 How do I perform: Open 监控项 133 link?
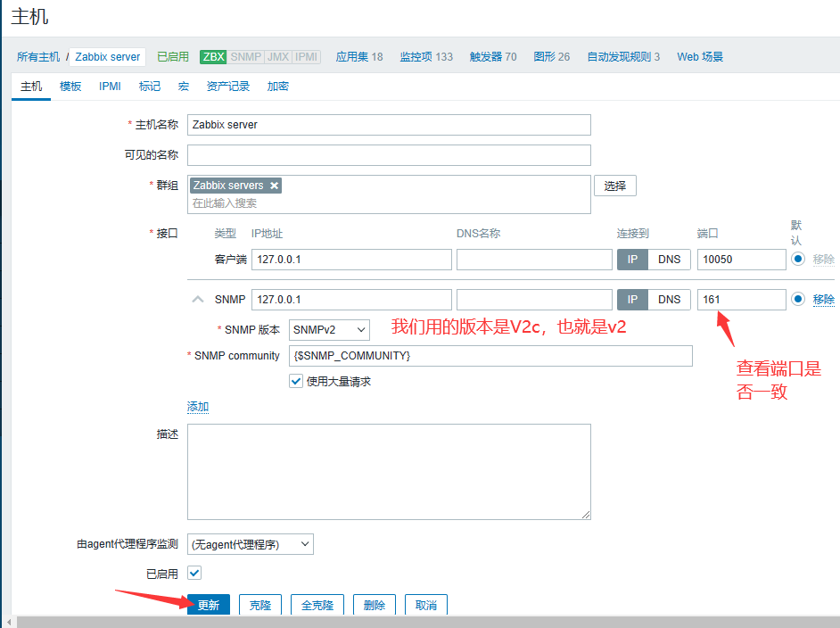[426, 57]
